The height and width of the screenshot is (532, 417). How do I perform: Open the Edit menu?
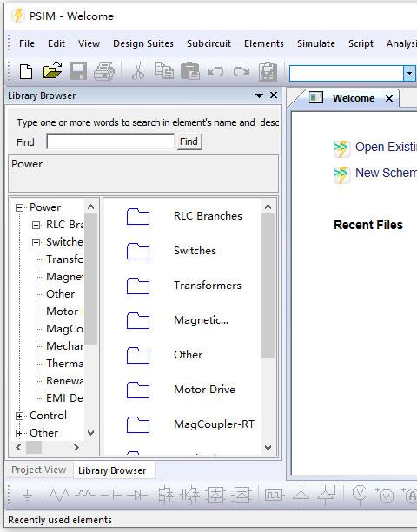pos(56,43)
